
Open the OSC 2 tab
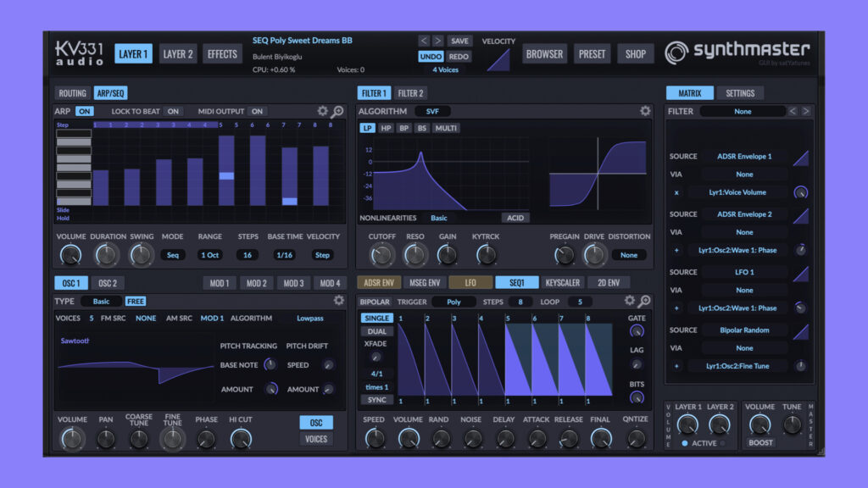[x=108, y=283]
